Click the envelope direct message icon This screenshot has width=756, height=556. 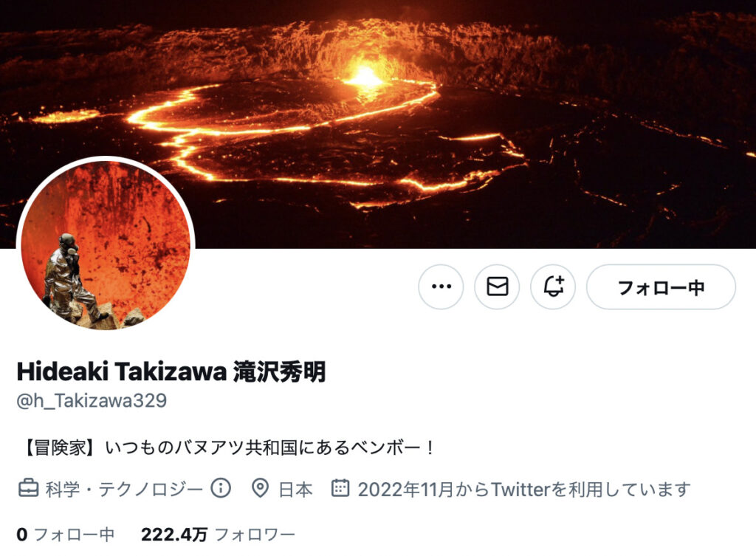[497, 286]
